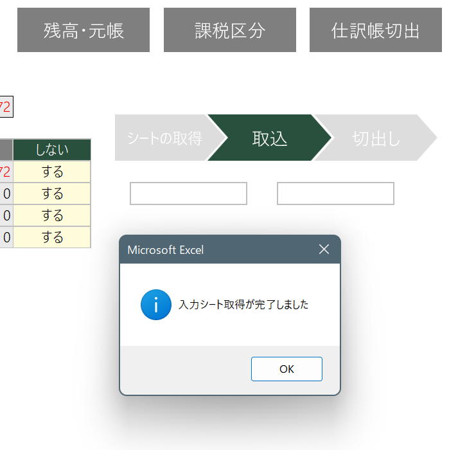
Task: Click the 切出し step arrow
Action: [x=376, y=138]
